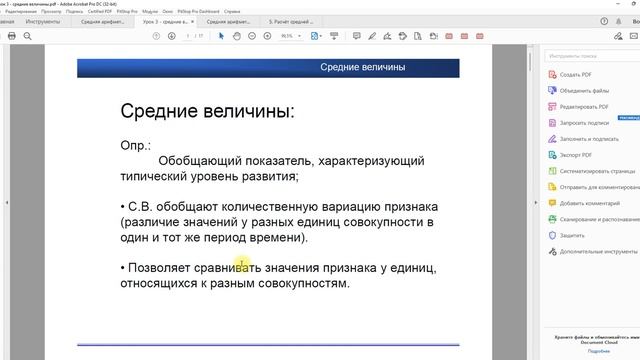Open Добавить комментарий tool
640x360 pixels.
point(584,203)
